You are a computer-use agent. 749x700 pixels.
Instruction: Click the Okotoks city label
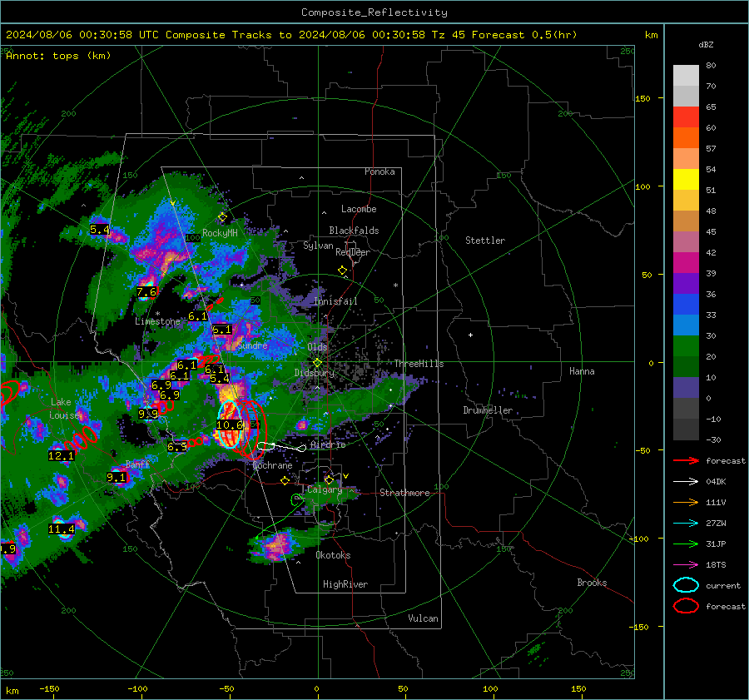pyautogui.click(x=333, y=555)
